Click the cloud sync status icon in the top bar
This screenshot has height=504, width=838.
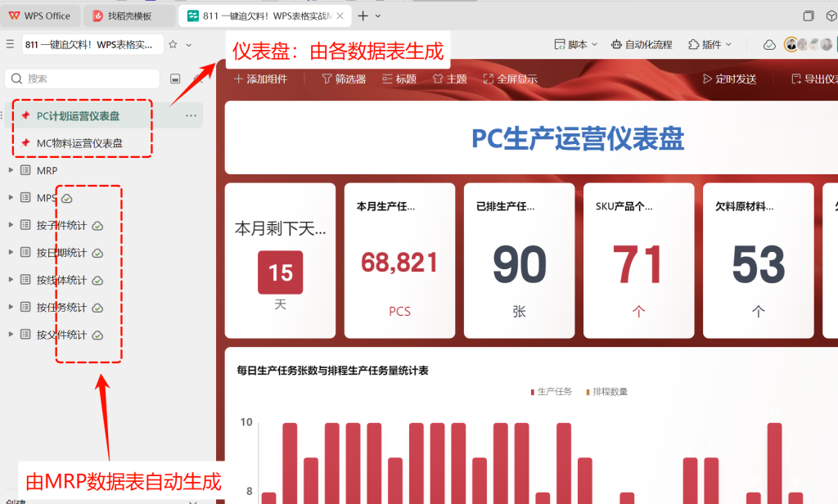(769, 45)
